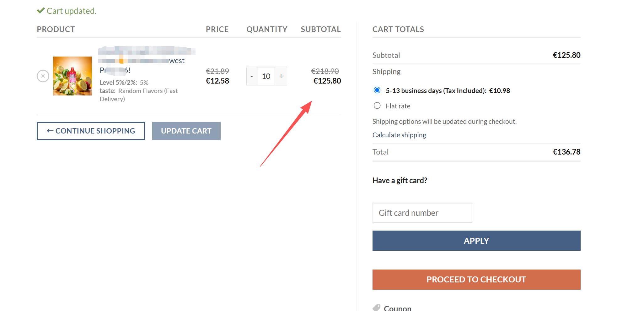Switch to the Cart Totals section
The width and height of the screenshot is (644, 311).
398,29
